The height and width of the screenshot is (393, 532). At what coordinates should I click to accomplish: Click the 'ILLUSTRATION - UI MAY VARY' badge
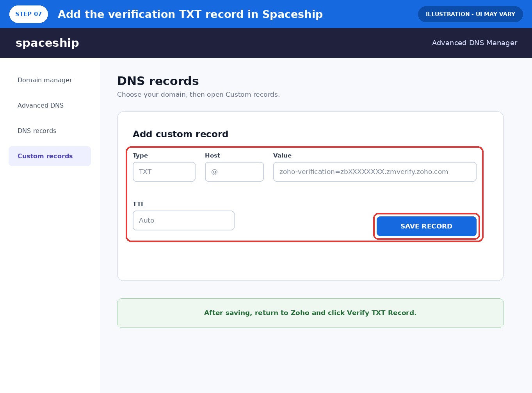(470, 14)
